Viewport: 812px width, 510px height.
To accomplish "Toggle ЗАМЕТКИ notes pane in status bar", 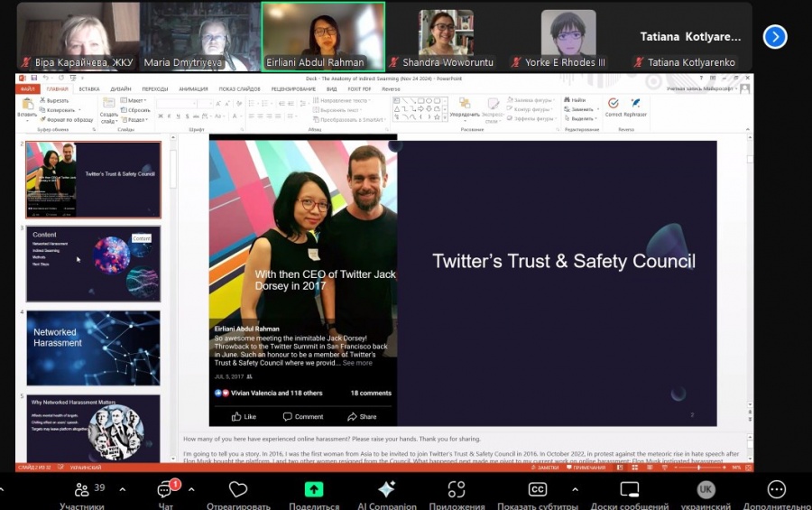I will coord(545,468).
